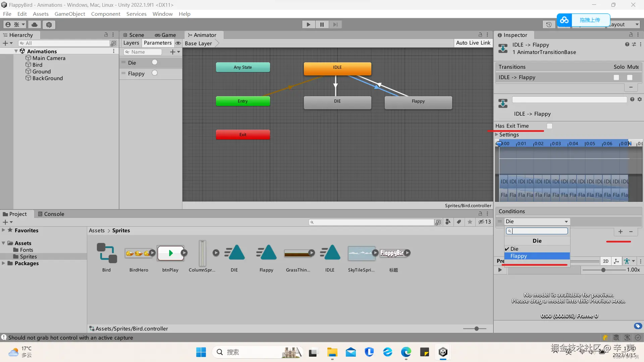Switch to the Console tab
The image size is (644, 362).
click(x=51, y=214)
